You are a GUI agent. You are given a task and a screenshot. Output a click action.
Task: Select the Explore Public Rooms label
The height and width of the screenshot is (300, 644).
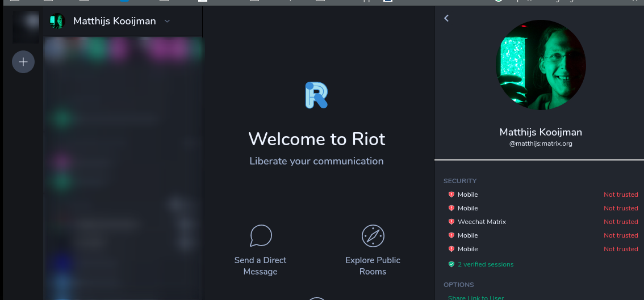click(x=373, y=266)
